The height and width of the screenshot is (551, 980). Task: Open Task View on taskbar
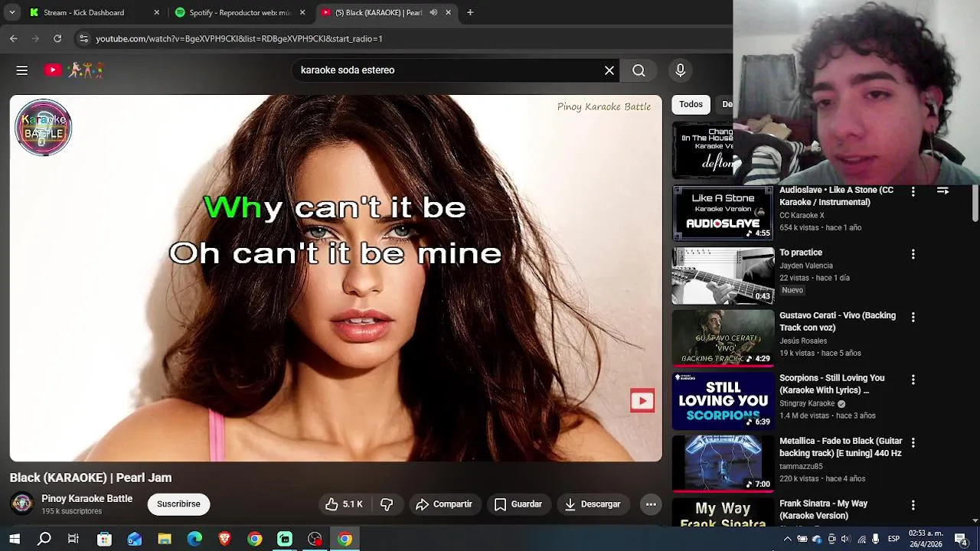click(73, 540)
